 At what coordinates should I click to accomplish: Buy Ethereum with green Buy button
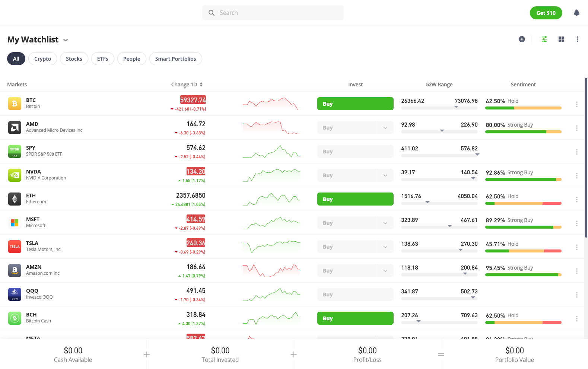tap(355, 199)
